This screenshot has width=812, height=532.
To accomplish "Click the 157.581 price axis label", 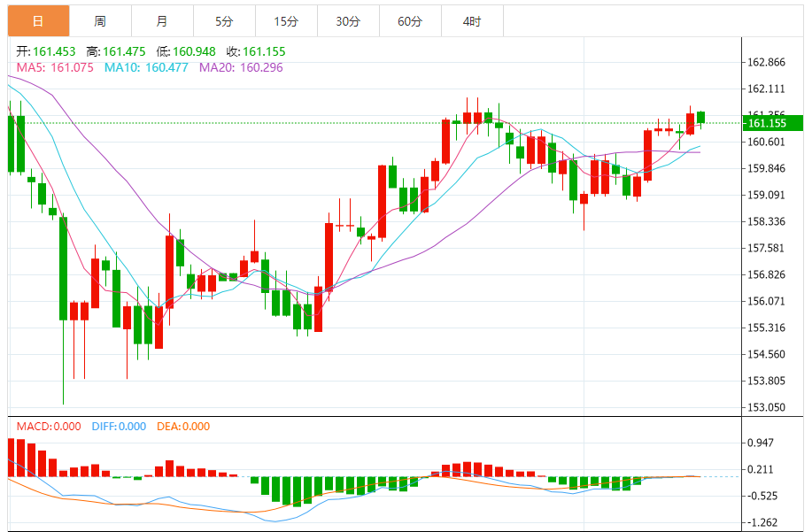I will click(x=767, y=249).
